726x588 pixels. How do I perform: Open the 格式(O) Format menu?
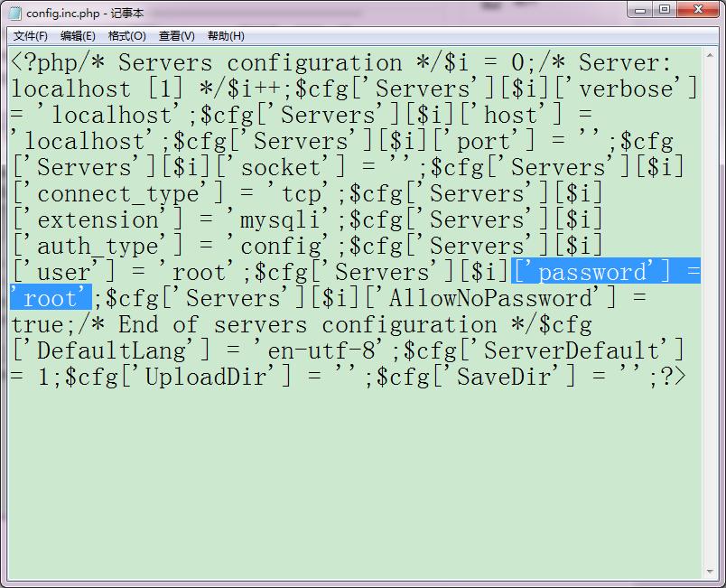126,36
